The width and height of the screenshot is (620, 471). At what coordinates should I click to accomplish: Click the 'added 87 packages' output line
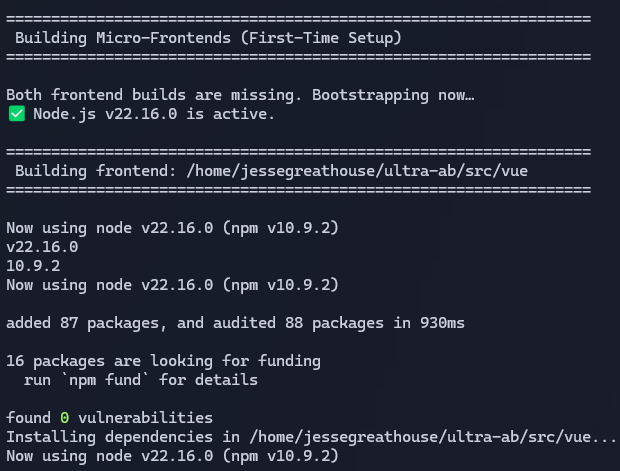(235, 323)
